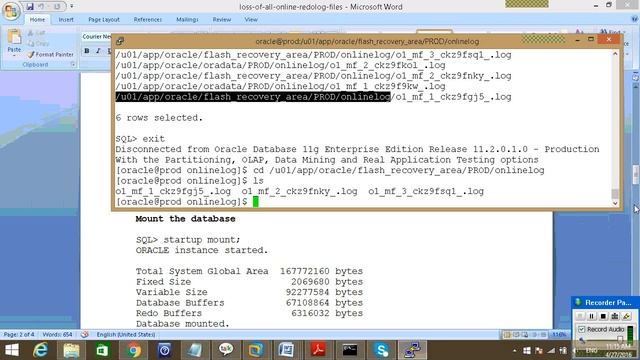Open Skype from taskbar
Viewport: 640px width, 360px height.
click(x=381, y=350)
